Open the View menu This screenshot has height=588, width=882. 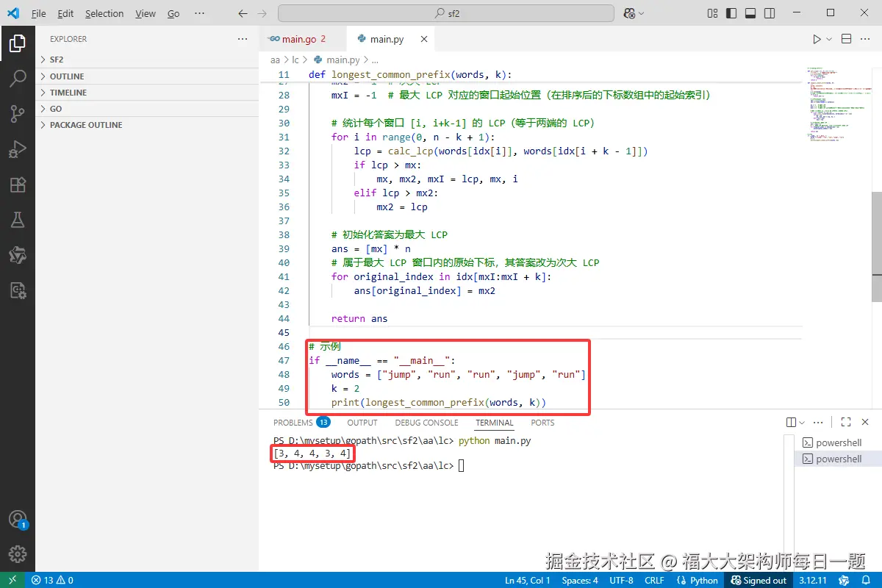(146, 13)
